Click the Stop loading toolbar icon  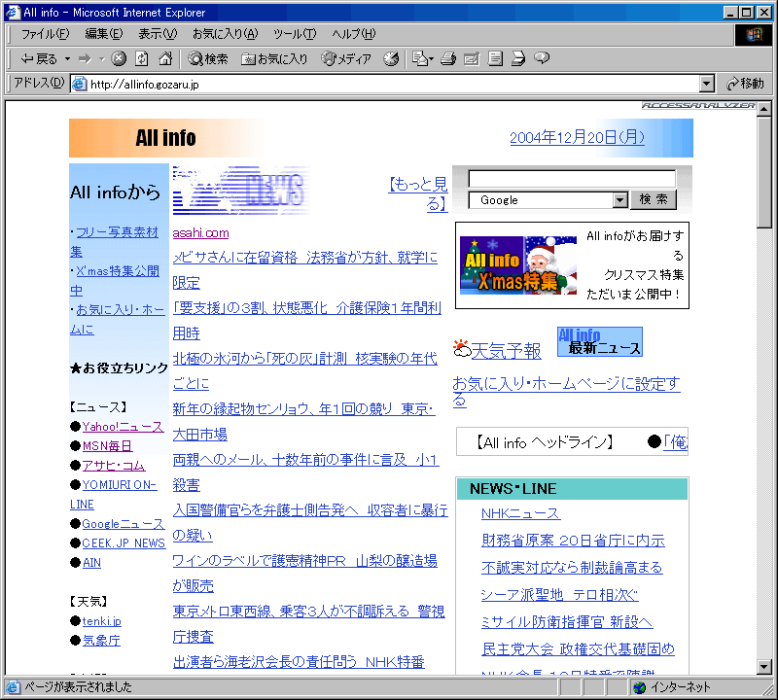point(119,58)
